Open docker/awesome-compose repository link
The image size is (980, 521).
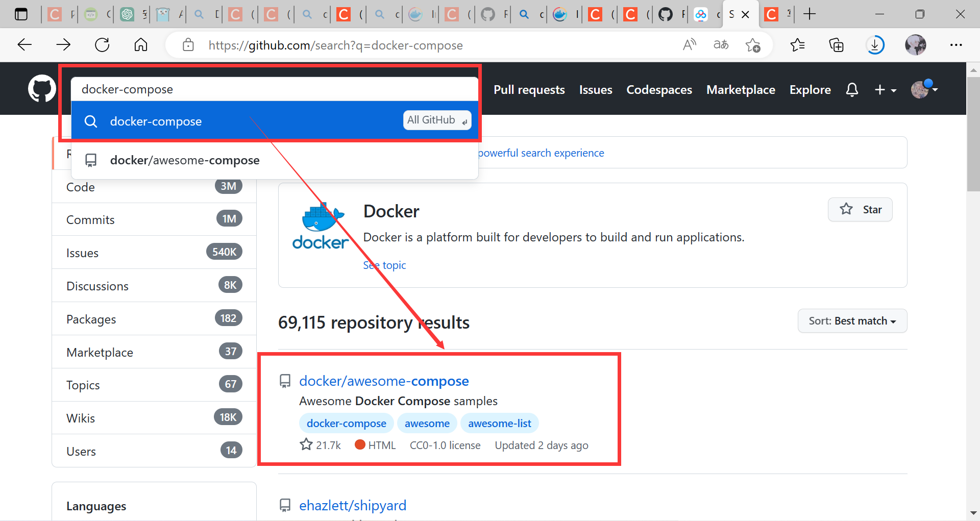tap(384, 381)
